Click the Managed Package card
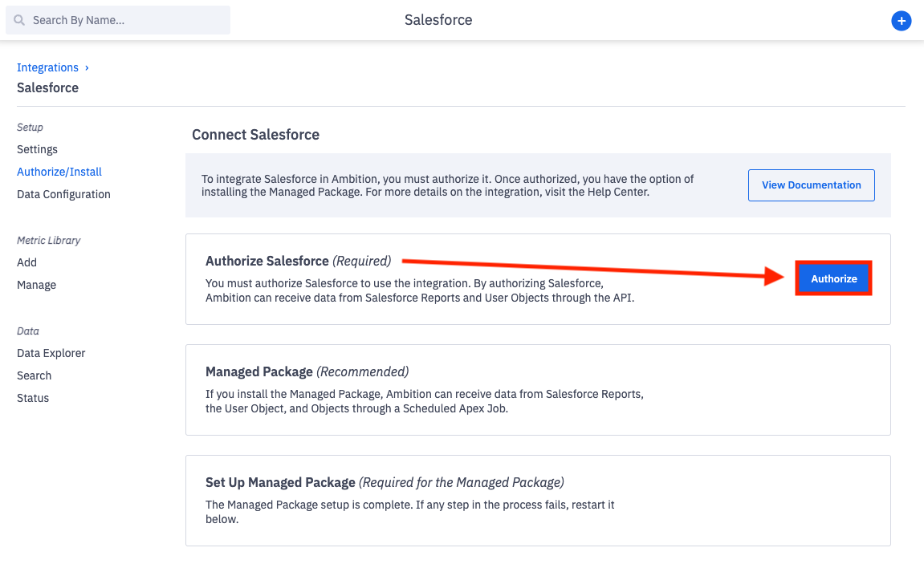Viewport: 924px width, 564px height. click(x=537, y=390)
